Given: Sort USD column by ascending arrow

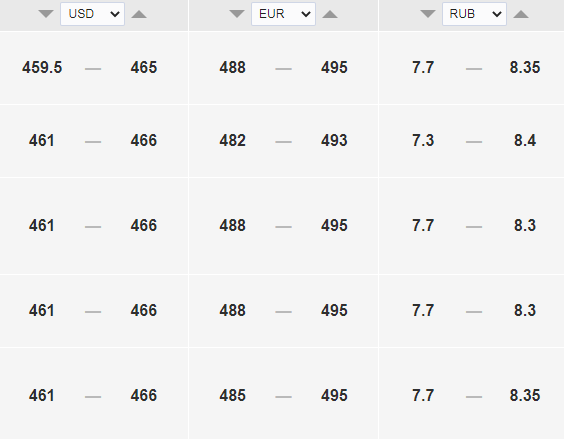Looking at the screenshot, I should point(139,14).
